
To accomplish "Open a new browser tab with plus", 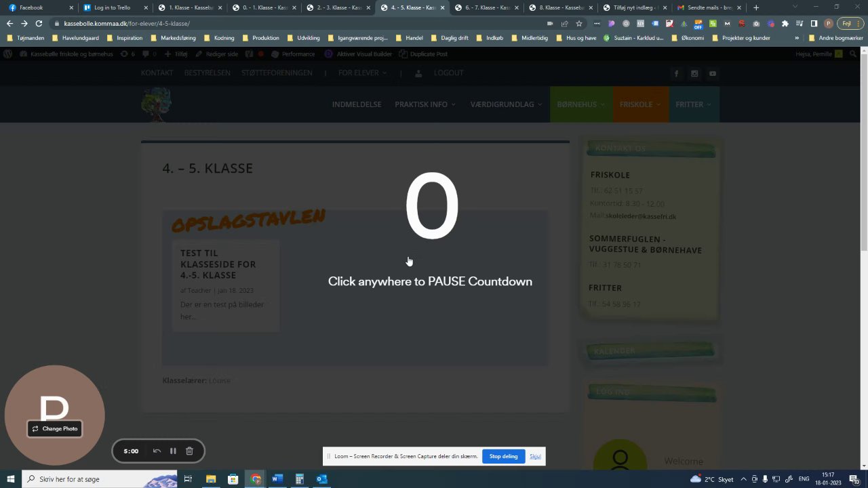I will [x=756, y=7].
